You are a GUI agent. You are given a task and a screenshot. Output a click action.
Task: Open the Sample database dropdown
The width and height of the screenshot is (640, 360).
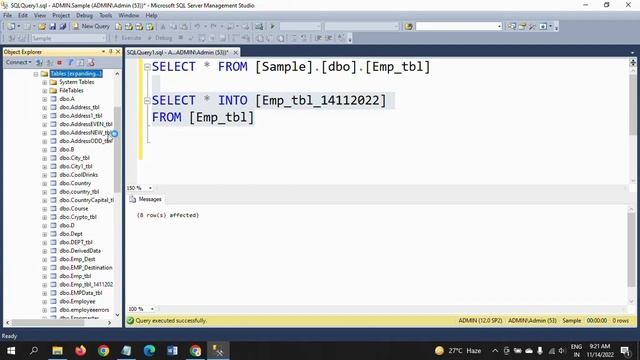69,38
